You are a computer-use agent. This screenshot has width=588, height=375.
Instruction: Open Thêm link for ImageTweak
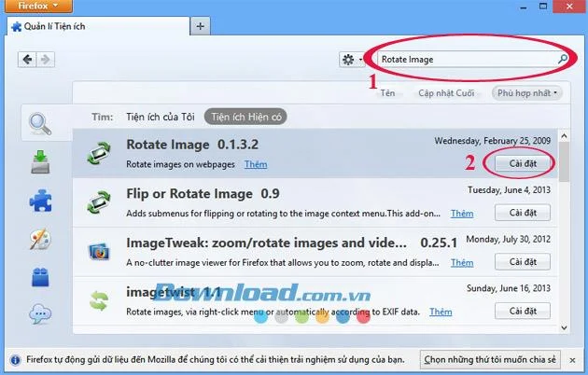click(x=462, y=263)
